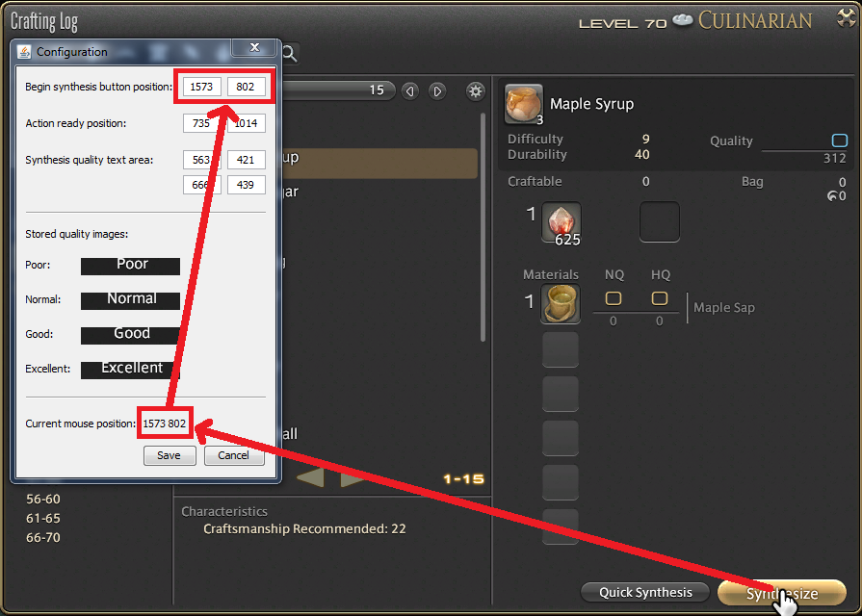862x616 pixels.
Task: Toggle the Quality checkbox for Maple Syrup
Action: (x=840, y=141)
